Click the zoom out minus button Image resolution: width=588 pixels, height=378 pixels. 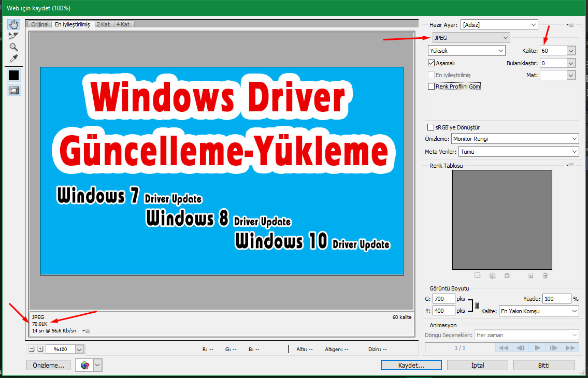coord(32,349)
